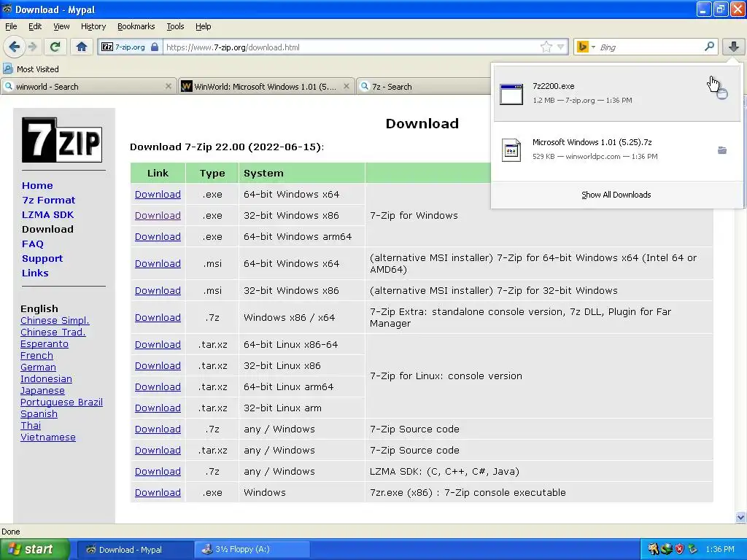Open the FAQ sidebar link
The image size is (747, 560).
pos(32,244)
